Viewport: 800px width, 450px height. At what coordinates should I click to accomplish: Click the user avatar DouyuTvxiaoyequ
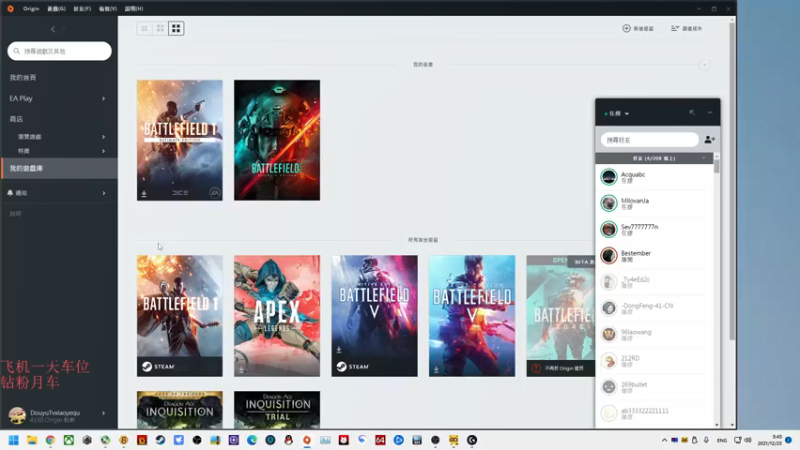point(17,415)
